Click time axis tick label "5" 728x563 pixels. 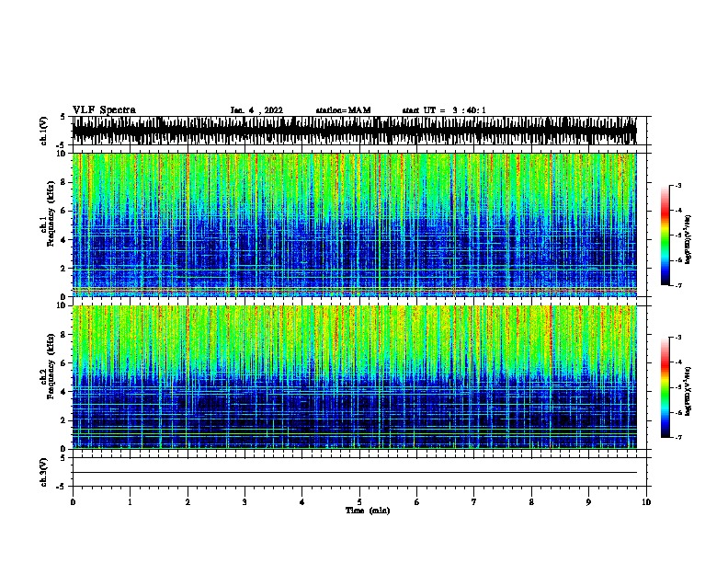click(x=359, y=502)
